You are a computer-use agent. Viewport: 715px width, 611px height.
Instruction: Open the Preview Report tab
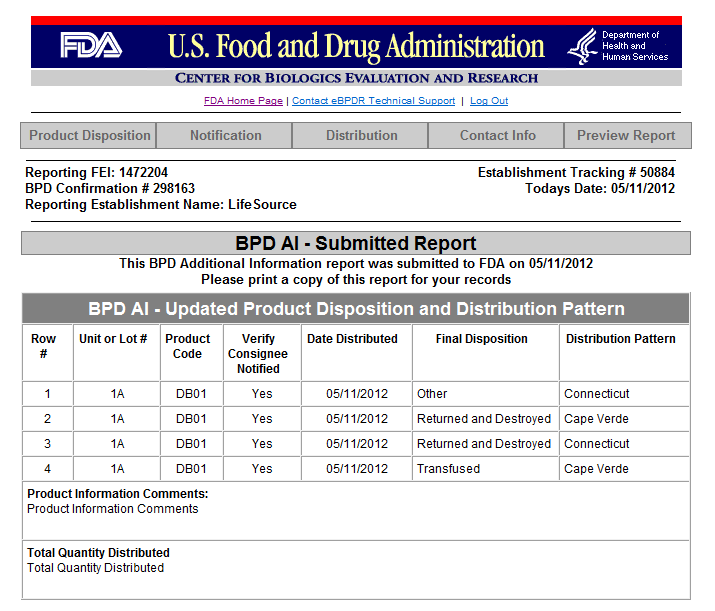(x=626, y=136)
